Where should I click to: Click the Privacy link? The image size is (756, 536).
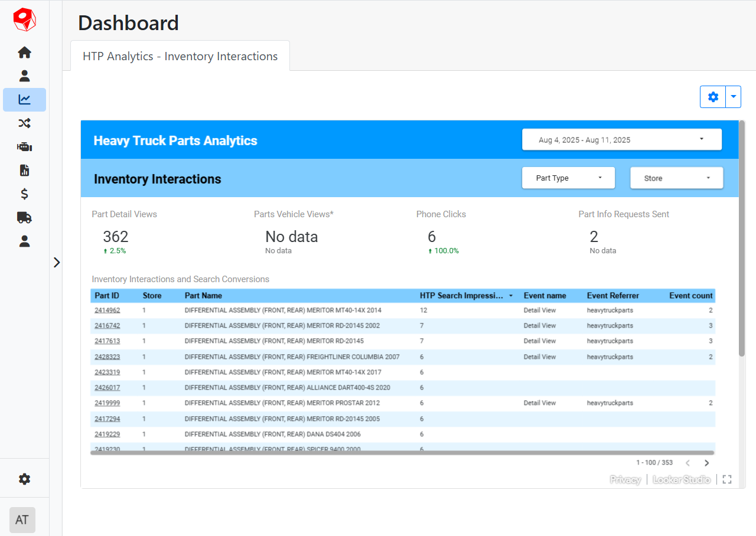point(625,479)
